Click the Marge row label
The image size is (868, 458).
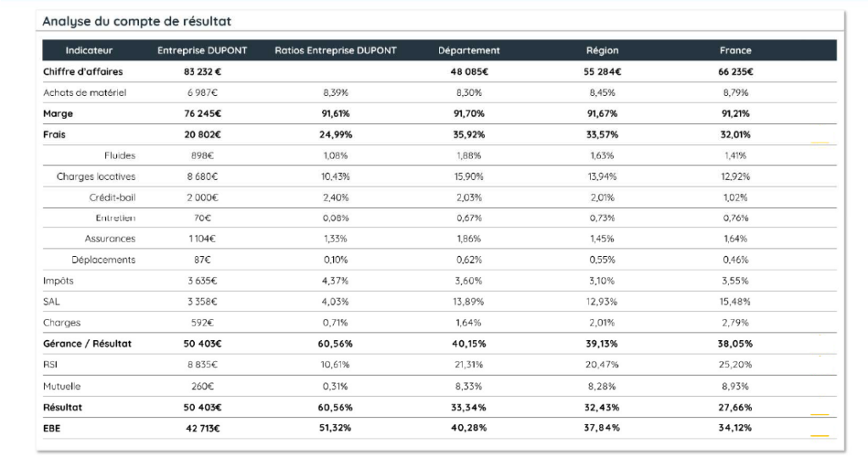[58, 114]
